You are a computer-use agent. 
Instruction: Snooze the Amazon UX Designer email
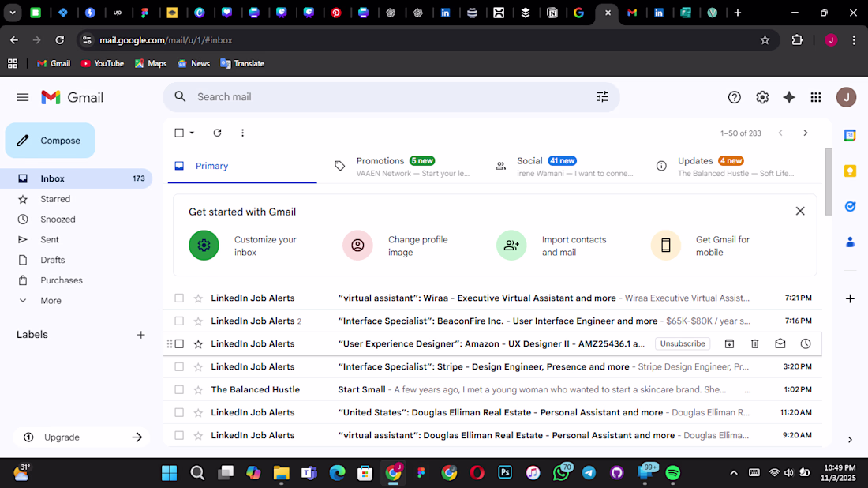pyautogui.click(x=806, y=344)
